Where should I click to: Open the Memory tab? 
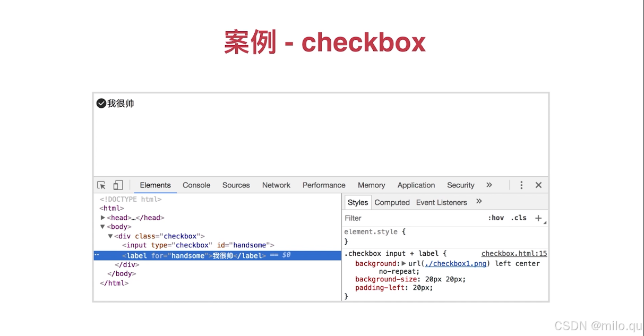tap(371, 185)
